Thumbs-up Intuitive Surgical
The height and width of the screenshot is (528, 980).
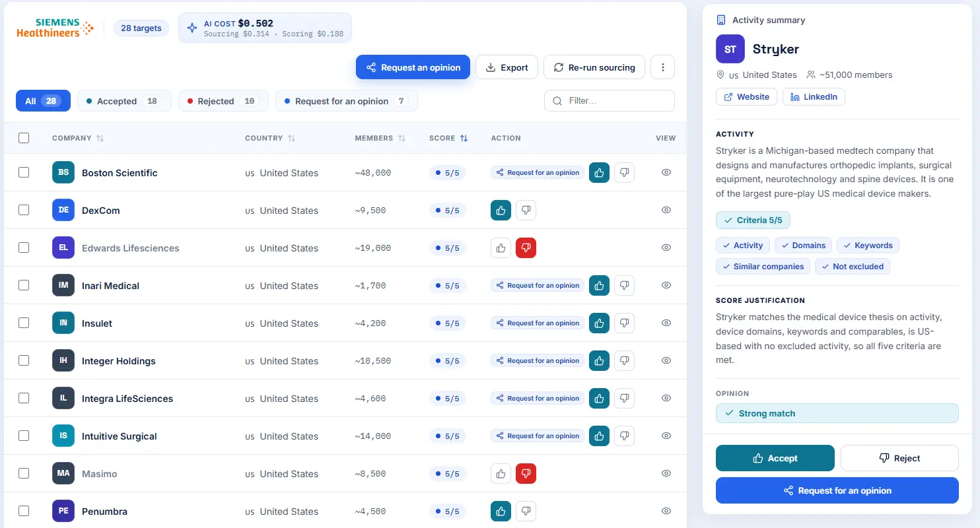[x=599, y=436]
